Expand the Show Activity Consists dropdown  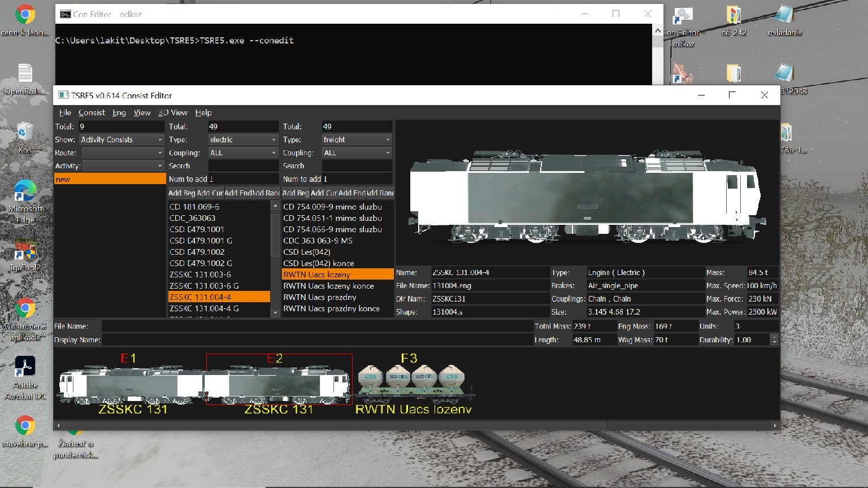(121, 140)
